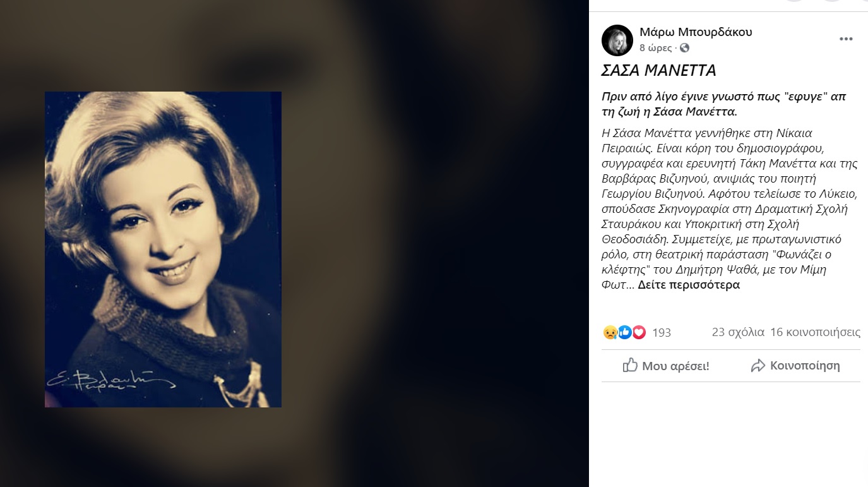
Task: Click the red heart reaction icon
Action: [639, 332]
